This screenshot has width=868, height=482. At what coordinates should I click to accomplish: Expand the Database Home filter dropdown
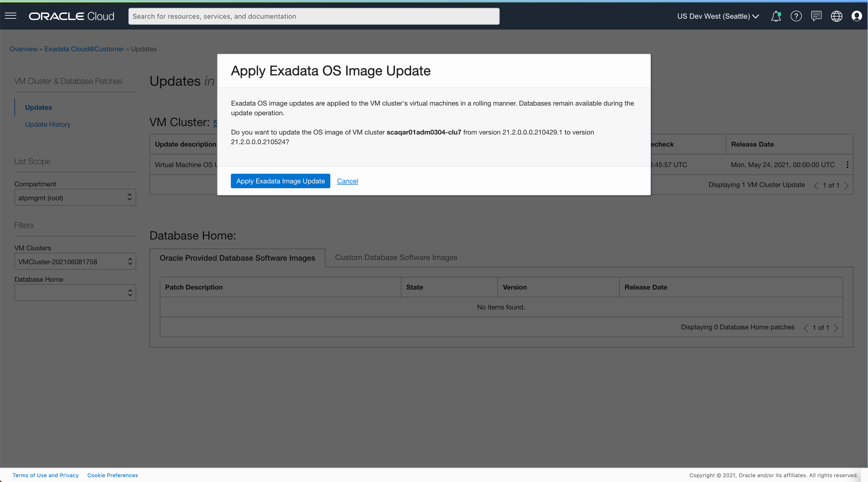coord(75,293)
